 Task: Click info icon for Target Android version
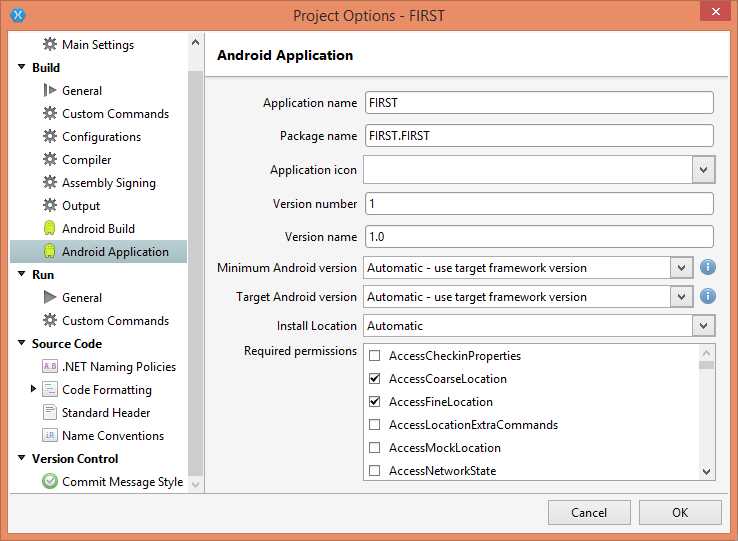click(708, 297)
